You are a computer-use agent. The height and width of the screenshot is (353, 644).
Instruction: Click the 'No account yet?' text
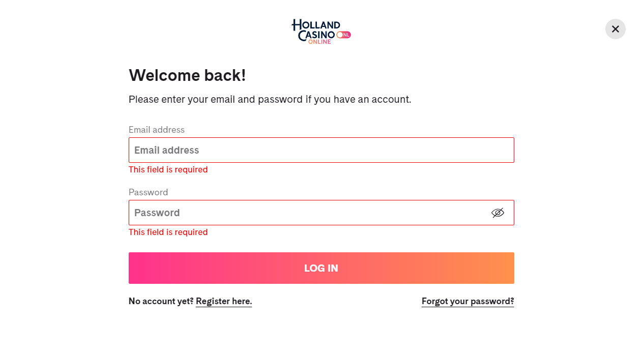click(161, 301)
